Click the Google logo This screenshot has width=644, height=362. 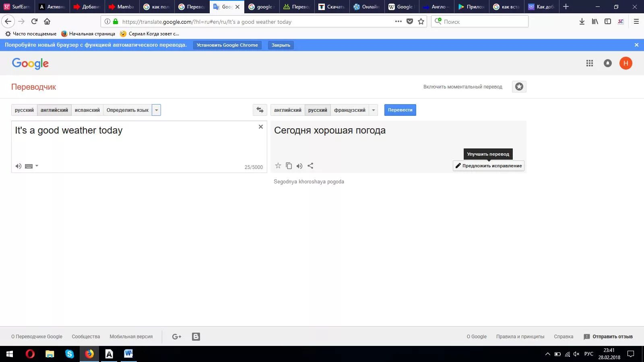pyautogui.click(x=30, y=64)
